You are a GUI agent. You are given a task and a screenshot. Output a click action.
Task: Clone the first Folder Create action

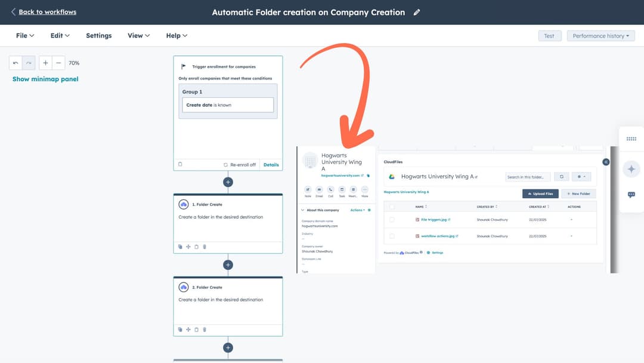pyautogui.click(x=179, y=246)
